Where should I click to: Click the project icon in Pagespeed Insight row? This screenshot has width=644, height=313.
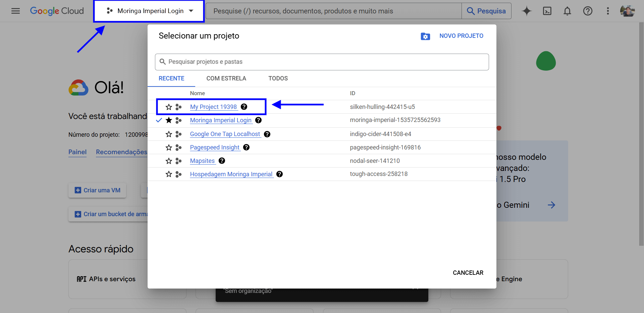pos(178,147)
